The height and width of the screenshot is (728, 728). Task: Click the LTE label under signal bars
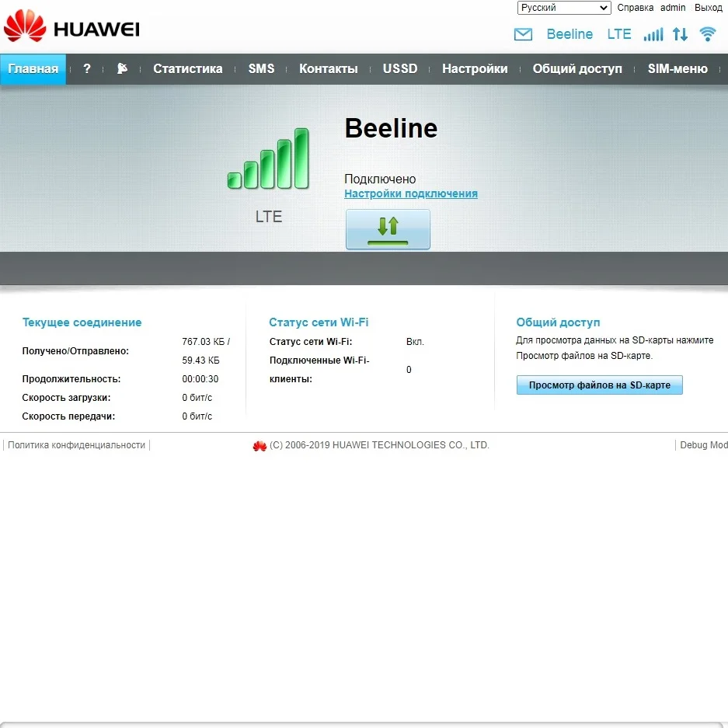[268, 216]
